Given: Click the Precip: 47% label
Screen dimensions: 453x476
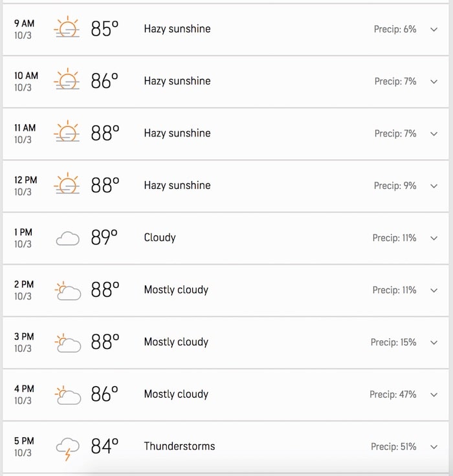Looking at the screenshot, I should click(393, 395).
